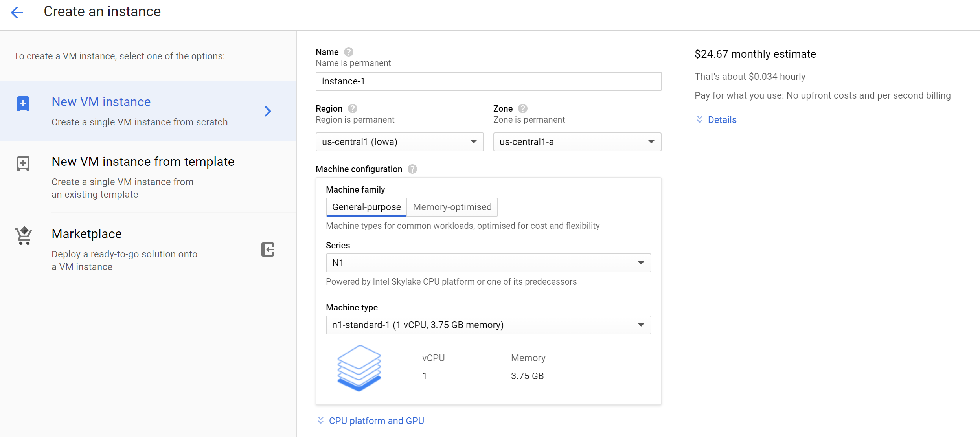
Task: Click the vCPU value 1
Action: click(425, 376)
